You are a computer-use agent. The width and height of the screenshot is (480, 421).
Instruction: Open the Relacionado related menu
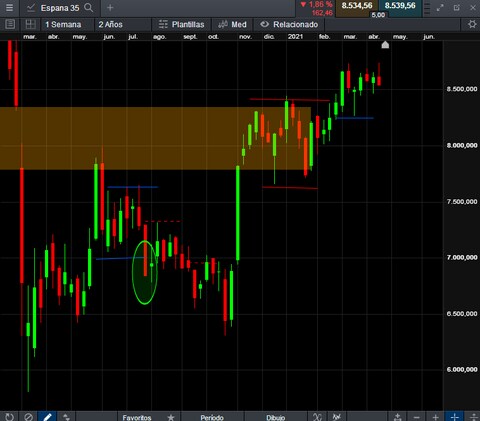289,25
